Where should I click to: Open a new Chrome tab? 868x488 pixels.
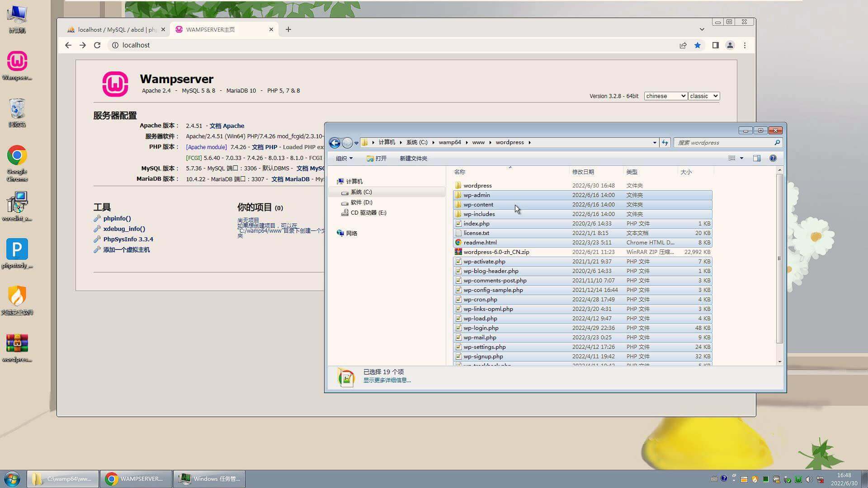(x=288, y=29)
